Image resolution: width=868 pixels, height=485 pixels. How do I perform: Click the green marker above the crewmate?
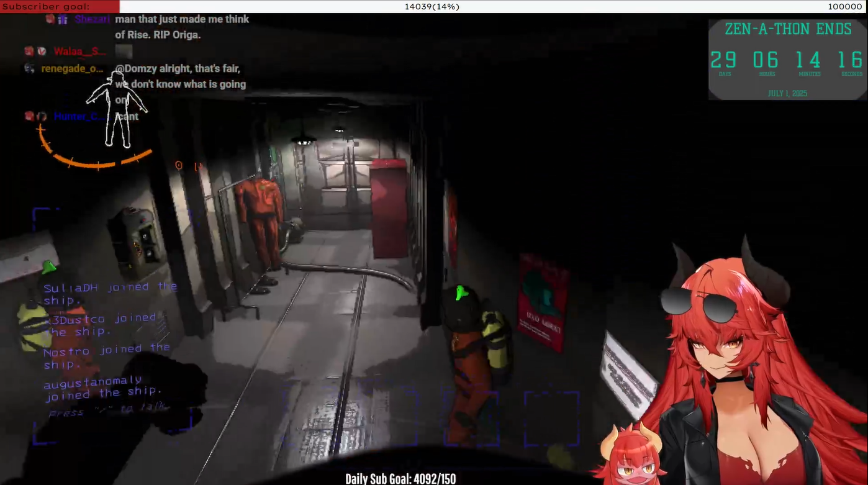point(460,292)
